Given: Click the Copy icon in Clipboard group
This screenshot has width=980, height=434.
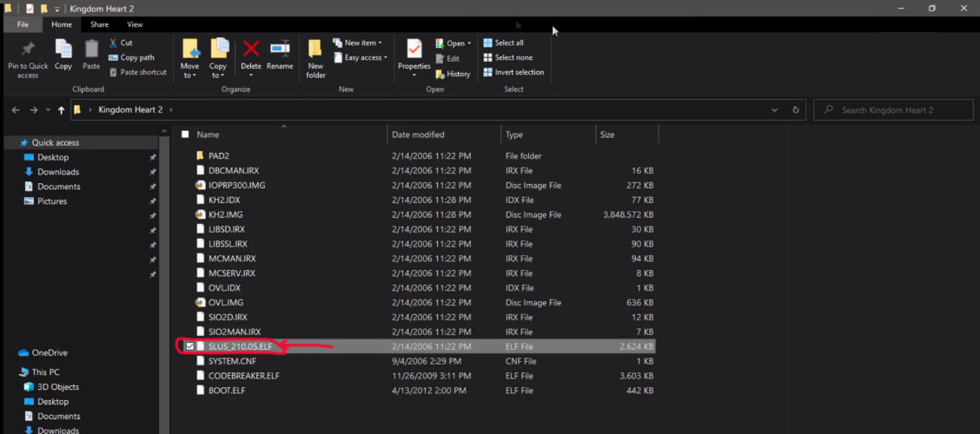Looking at the screenshot, I should click(x=63, y=50).
